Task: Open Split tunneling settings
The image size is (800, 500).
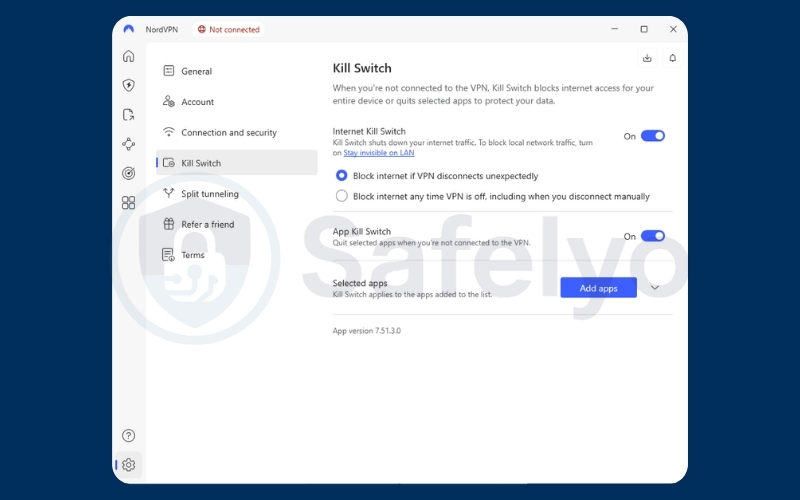Action: (237, 193)
